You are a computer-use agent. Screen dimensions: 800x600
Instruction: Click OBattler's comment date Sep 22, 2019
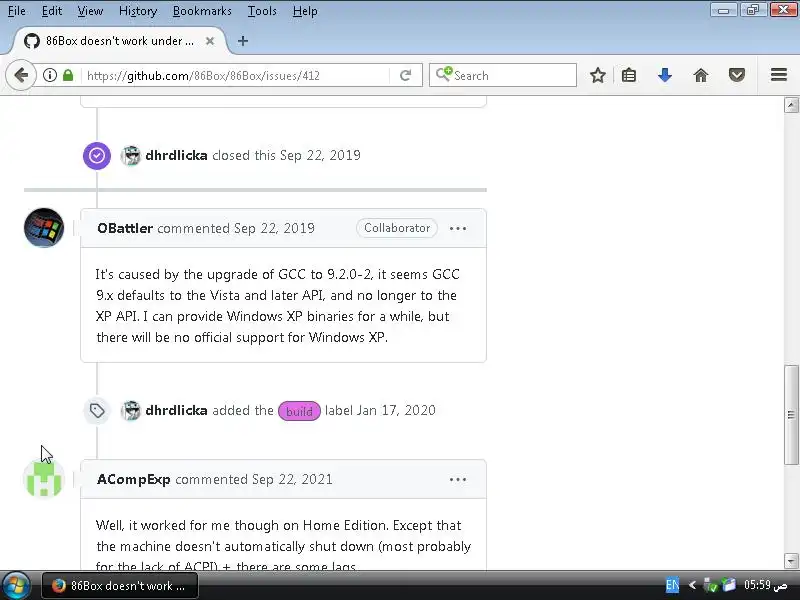(274, 228)
